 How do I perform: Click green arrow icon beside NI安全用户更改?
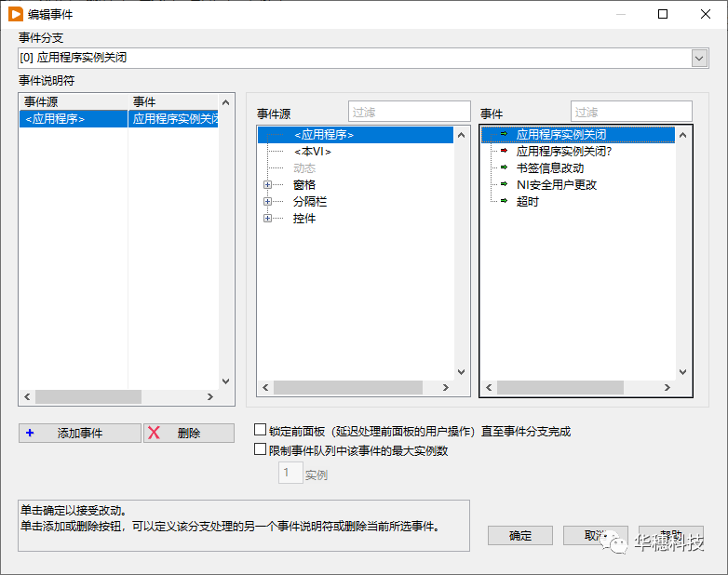point(504,184)
